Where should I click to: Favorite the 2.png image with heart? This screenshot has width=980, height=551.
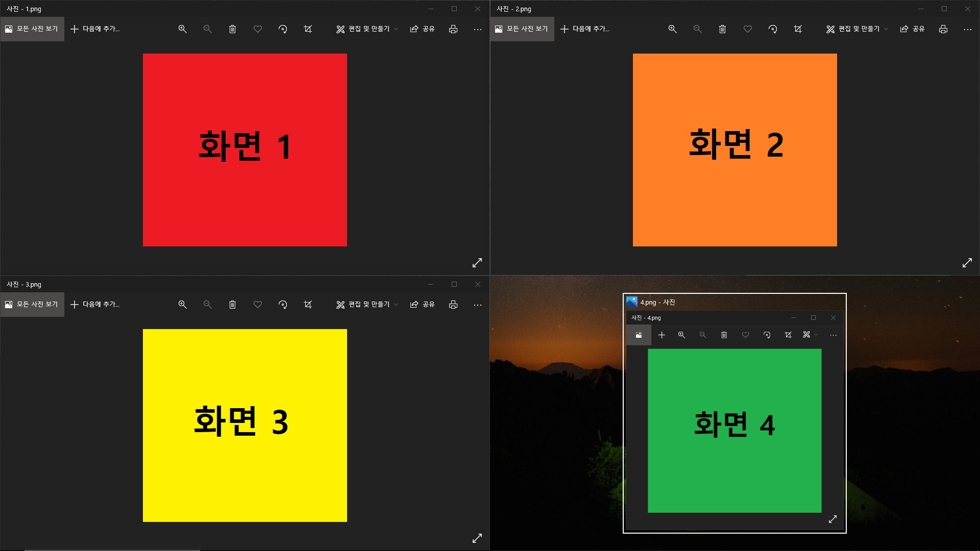[748, 29]
